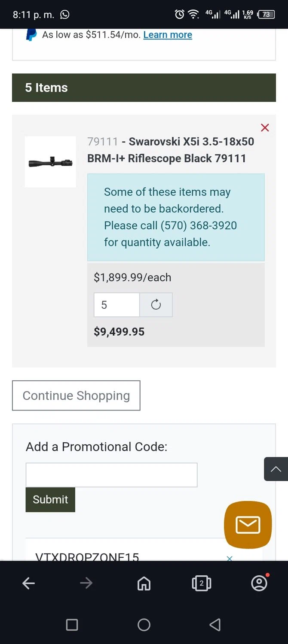Tap the update quantity refresh icon
This screenshot has width=288, height=644.
tap(156, 305)
